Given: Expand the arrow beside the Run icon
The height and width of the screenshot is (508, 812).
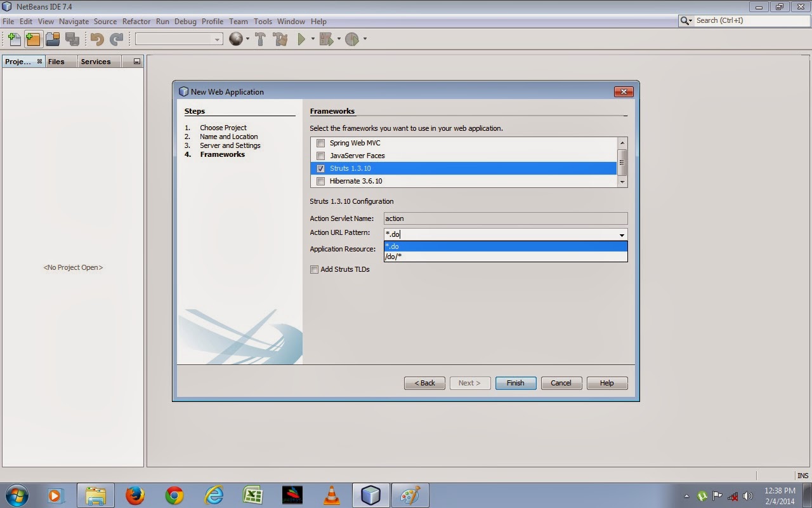Looking at the screenshot, I should click(x=313, y=39).
